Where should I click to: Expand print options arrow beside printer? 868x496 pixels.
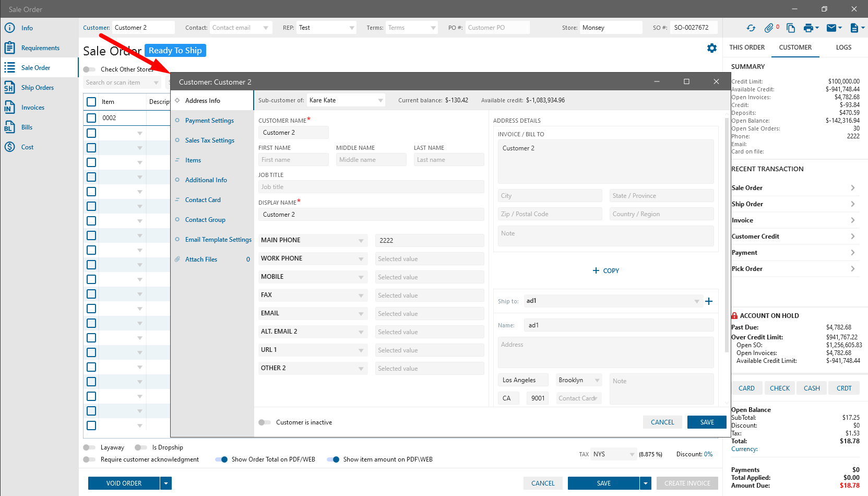point(817,28)
